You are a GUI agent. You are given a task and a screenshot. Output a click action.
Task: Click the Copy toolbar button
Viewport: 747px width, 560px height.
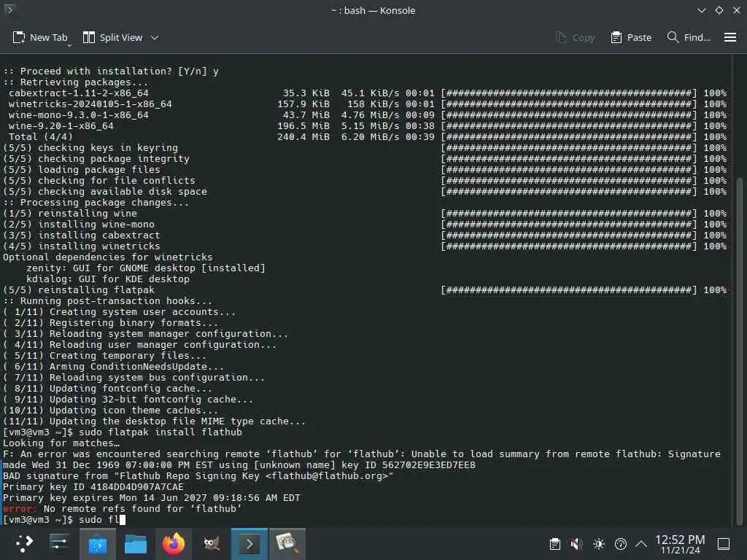(575, 38)
